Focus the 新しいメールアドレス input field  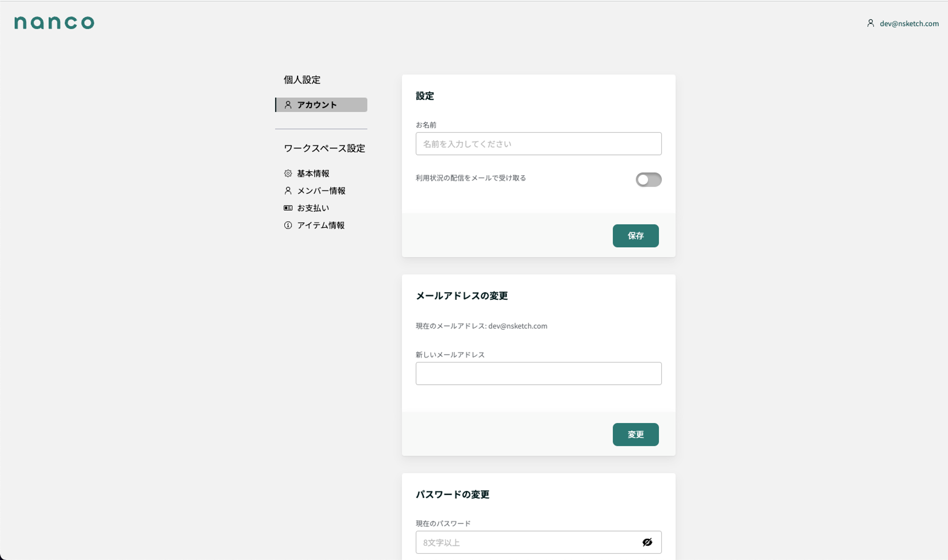click(538, 373)
